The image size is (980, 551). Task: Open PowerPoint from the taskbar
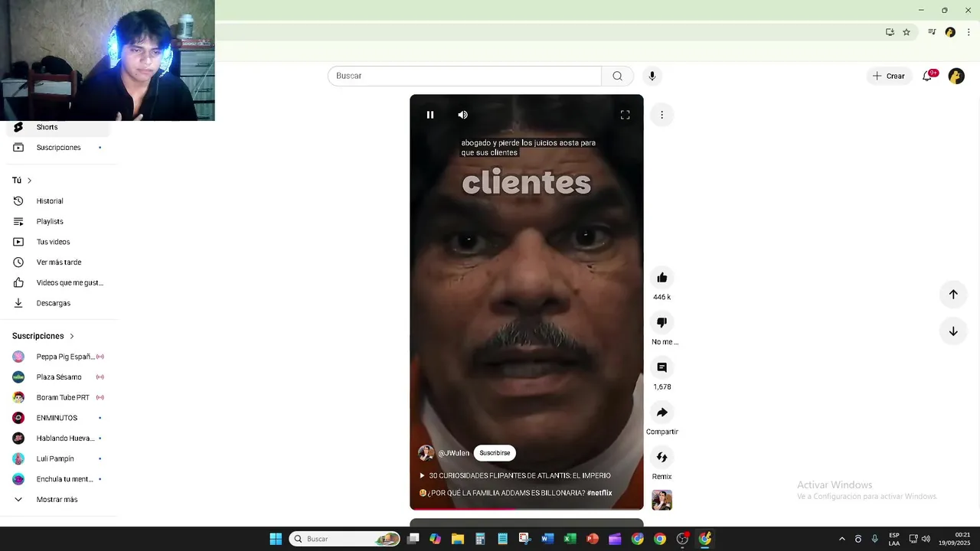click(593, 539)
